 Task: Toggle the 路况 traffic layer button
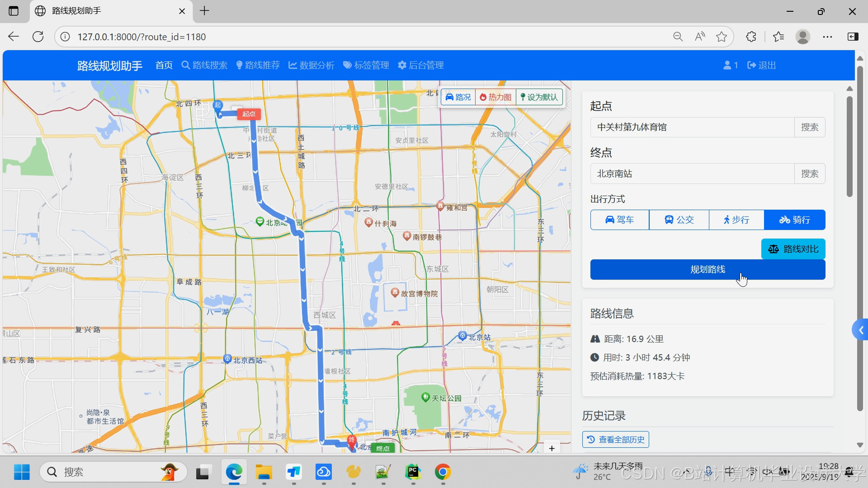pyautogui.click(x=458, y=97)
